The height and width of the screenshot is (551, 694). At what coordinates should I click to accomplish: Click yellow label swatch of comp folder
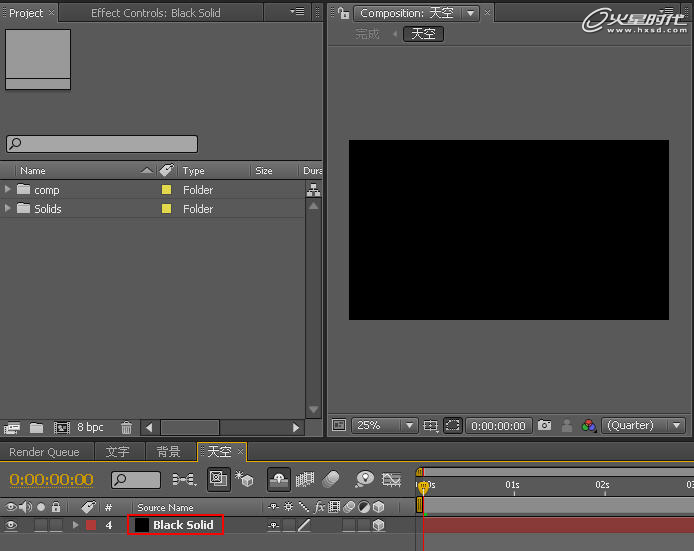click(166, 190)
